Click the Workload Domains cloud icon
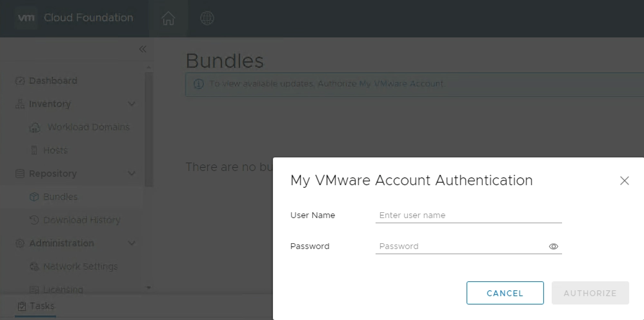The image size is (644, 320). tap(35, 128)
